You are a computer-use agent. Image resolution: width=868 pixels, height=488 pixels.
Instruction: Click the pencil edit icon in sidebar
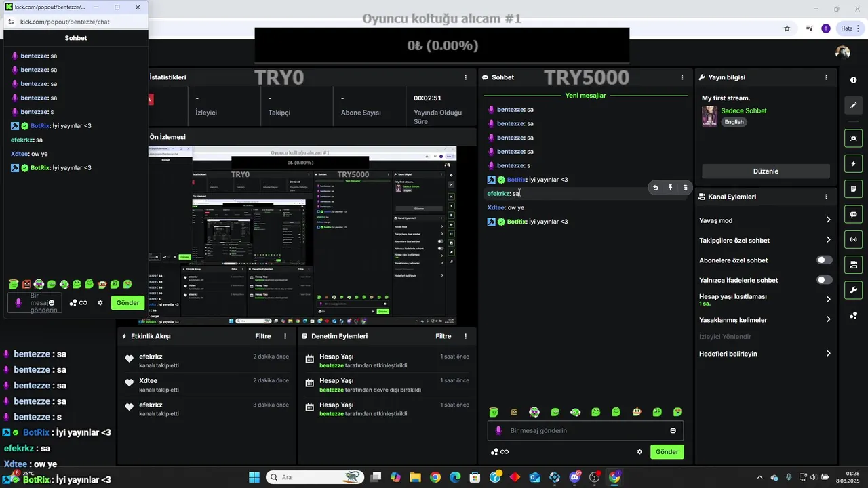coord(853,106)
